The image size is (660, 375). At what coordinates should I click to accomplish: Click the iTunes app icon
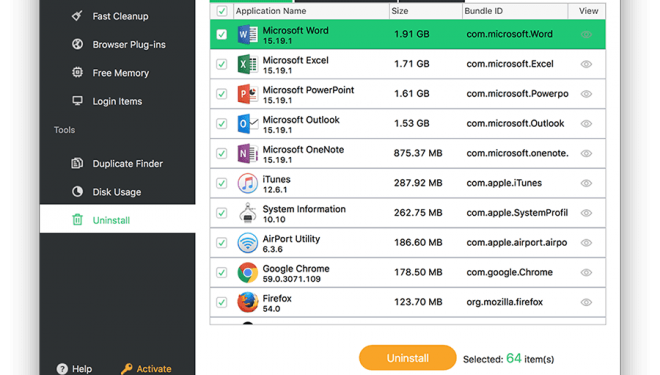point(248,184)
